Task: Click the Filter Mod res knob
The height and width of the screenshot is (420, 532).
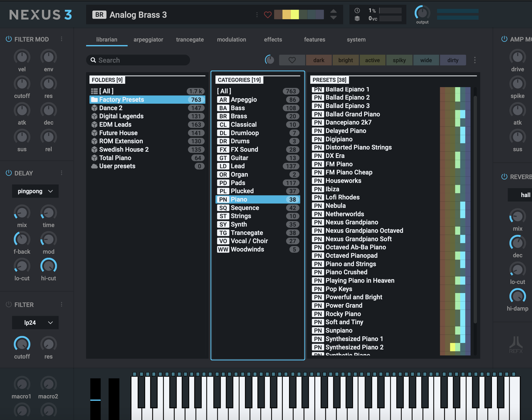Action: tap(48, 84)
